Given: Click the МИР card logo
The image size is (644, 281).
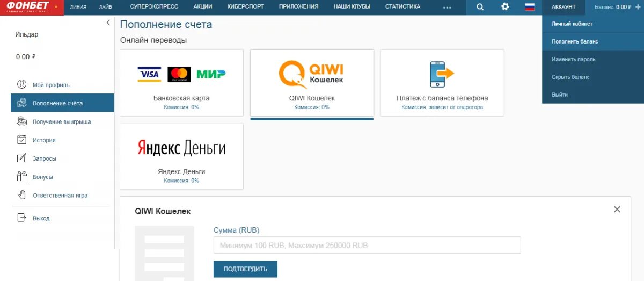Looking at the screenshot, I should coord(211,74).
